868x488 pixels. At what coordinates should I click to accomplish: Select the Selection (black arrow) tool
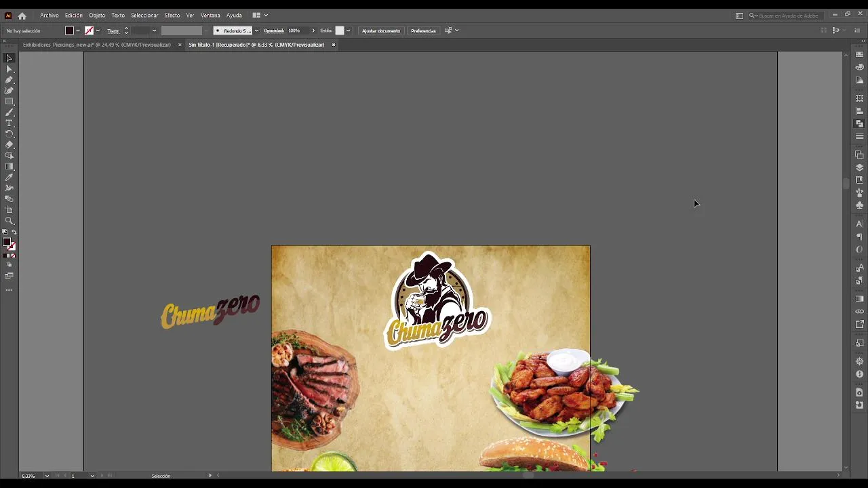pos(9,58)
